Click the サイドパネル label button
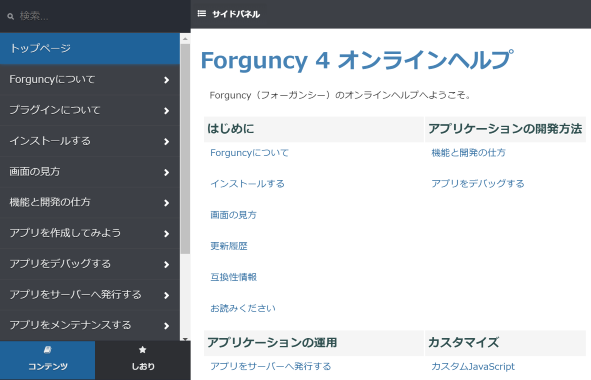This screenshot has height=380, width=591. click(x=236, y=14)
